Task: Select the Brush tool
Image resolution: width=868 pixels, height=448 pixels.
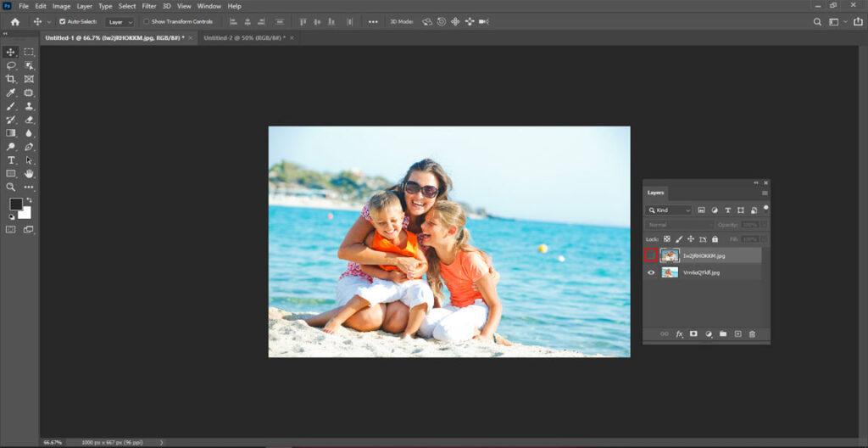Action: 10,106
